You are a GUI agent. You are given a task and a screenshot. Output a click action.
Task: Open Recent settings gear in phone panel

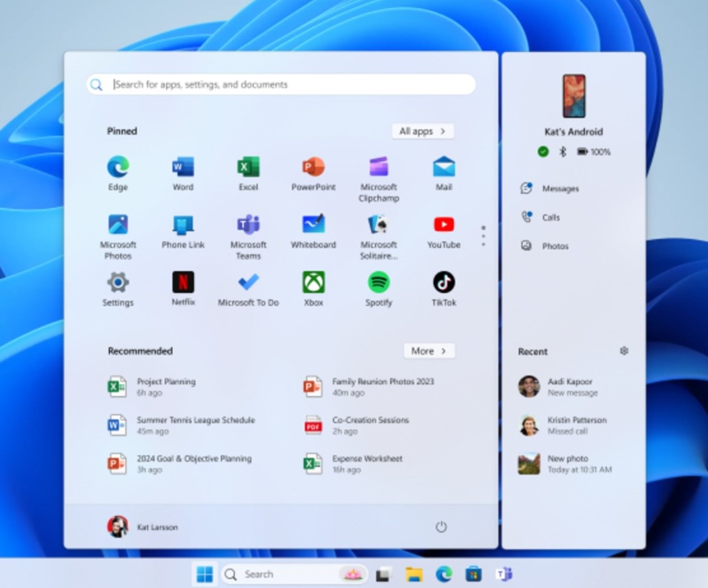[x=624, y=351]
